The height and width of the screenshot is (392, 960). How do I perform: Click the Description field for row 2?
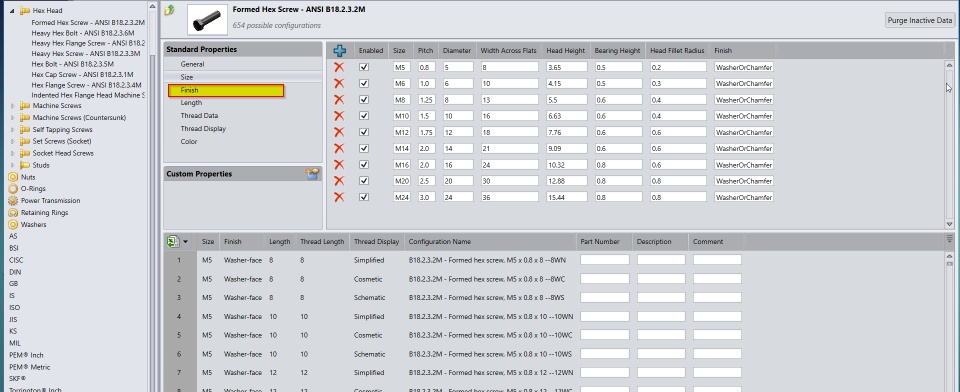661,279
